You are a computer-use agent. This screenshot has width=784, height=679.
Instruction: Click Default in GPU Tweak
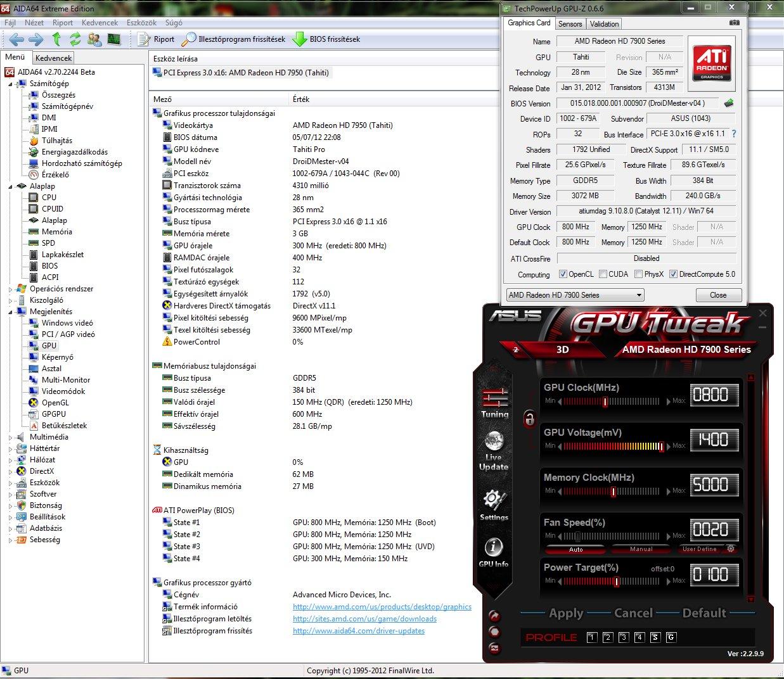[704, 613]
